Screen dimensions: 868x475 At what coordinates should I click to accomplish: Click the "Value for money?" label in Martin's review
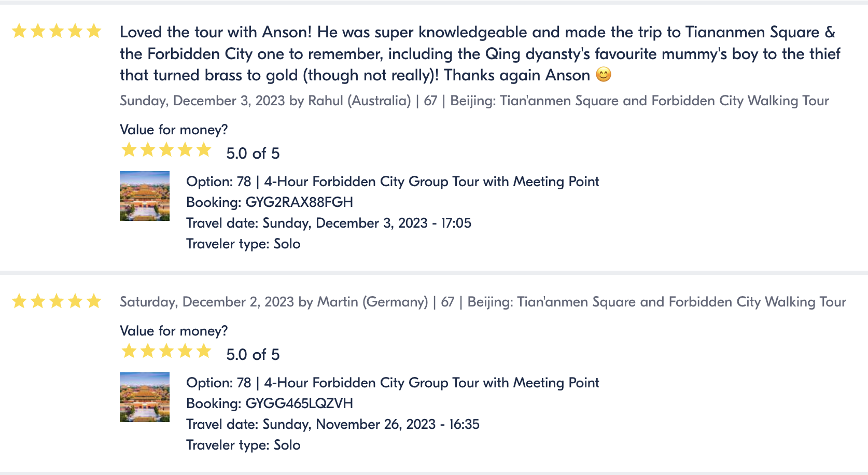(x=174, y=331)
